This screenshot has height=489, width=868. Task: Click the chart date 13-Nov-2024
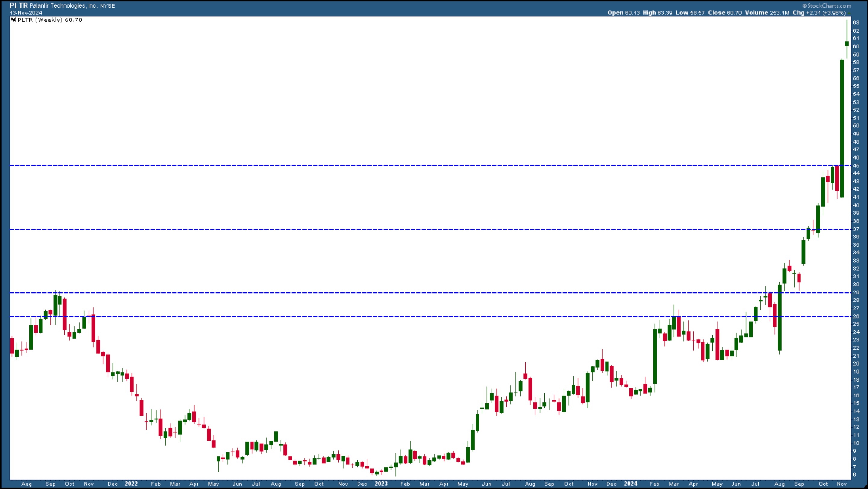tap(26, 13)
